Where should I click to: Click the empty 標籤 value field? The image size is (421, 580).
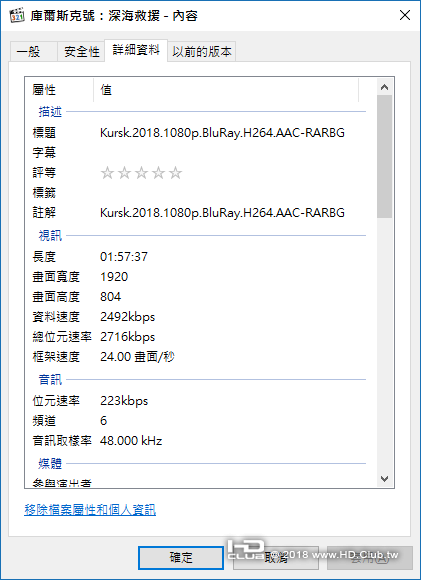[x=232, y=193]
